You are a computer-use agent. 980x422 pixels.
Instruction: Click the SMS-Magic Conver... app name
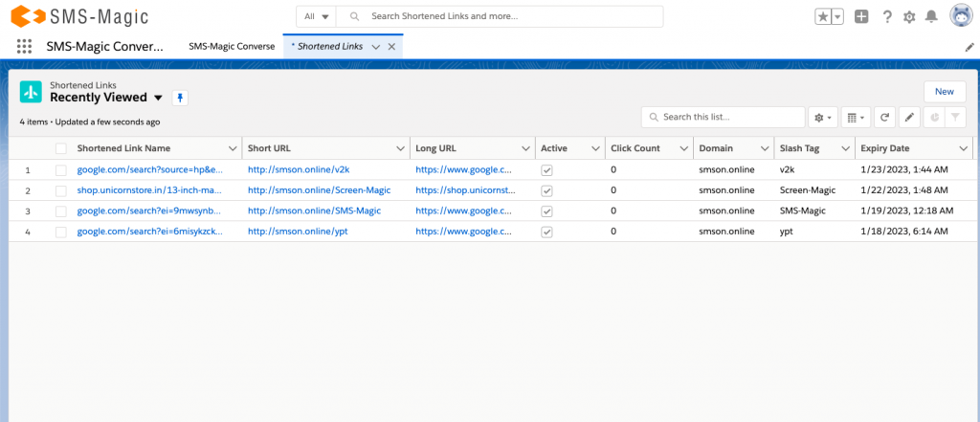tap(105, 46)
